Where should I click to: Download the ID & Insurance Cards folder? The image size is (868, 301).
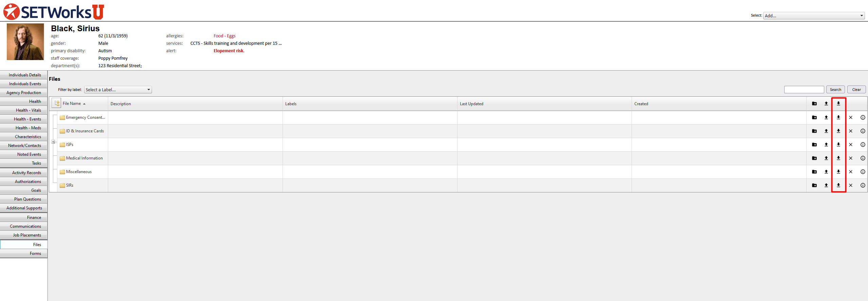[x=838, y=131]
